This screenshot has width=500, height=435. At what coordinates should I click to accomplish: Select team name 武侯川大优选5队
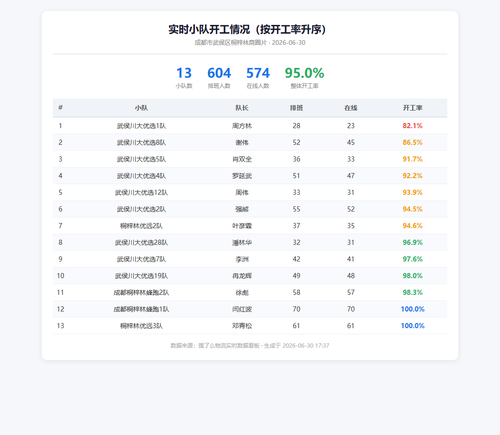(x=141, y=159)
